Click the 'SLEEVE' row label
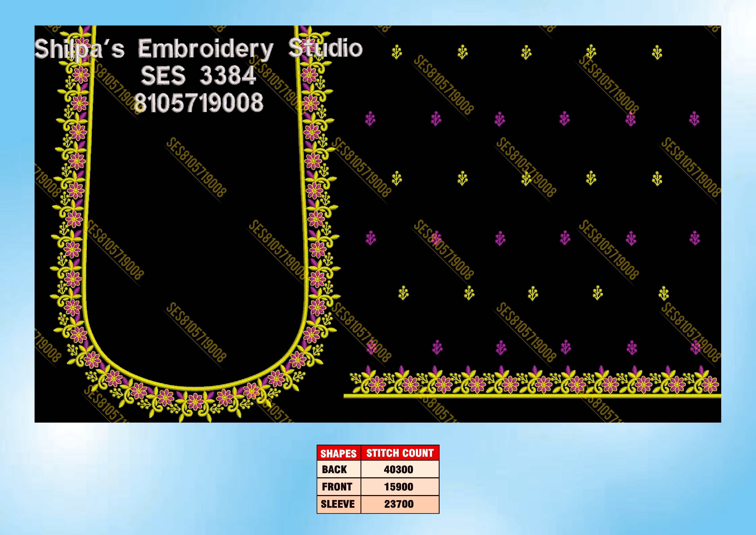 [338, 504]
